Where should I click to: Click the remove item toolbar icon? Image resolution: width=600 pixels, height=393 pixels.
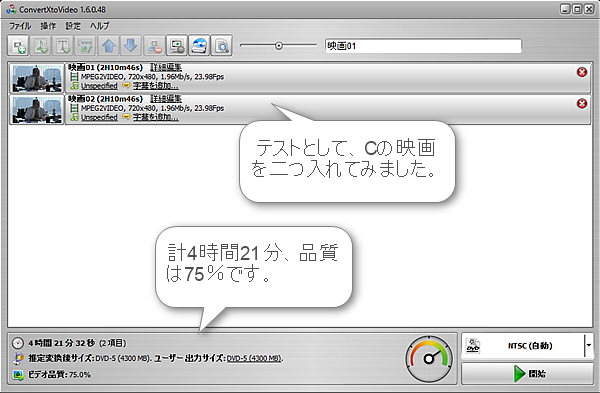tap(154, 46)
